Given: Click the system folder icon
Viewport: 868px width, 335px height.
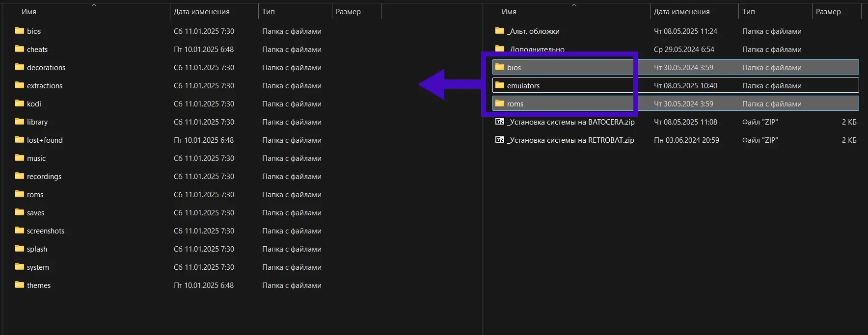Looking at the screenshot, I should tap(20, 267).
